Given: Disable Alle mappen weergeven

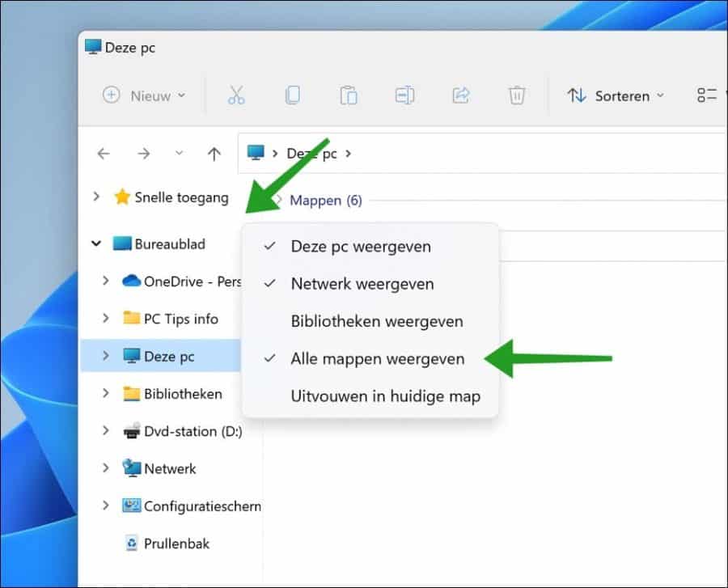Looking at the screenshot, I should (377, 358).
